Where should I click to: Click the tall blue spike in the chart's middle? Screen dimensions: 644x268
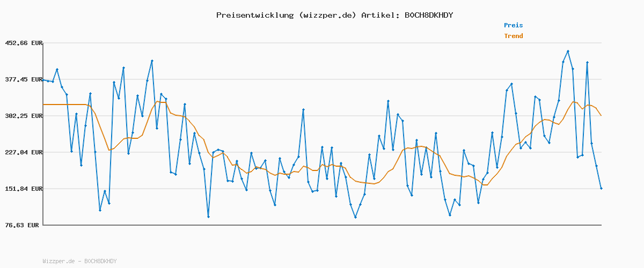(x=303, y=110)
